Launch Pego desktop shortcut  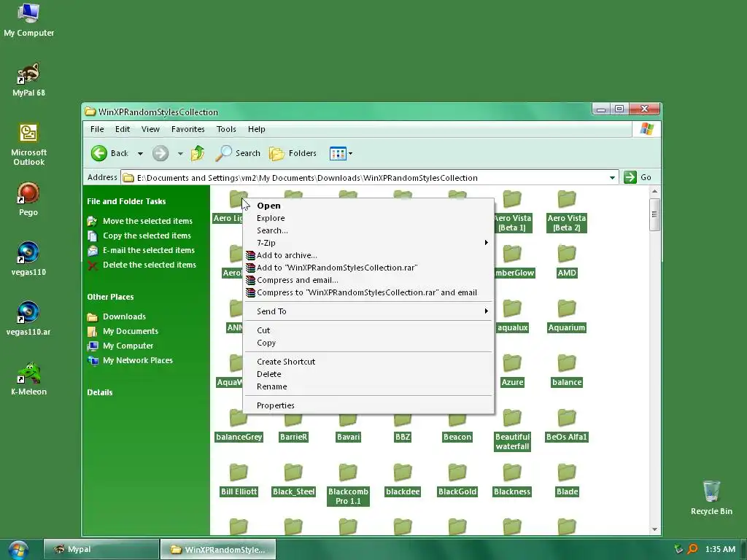coord(28,200)
